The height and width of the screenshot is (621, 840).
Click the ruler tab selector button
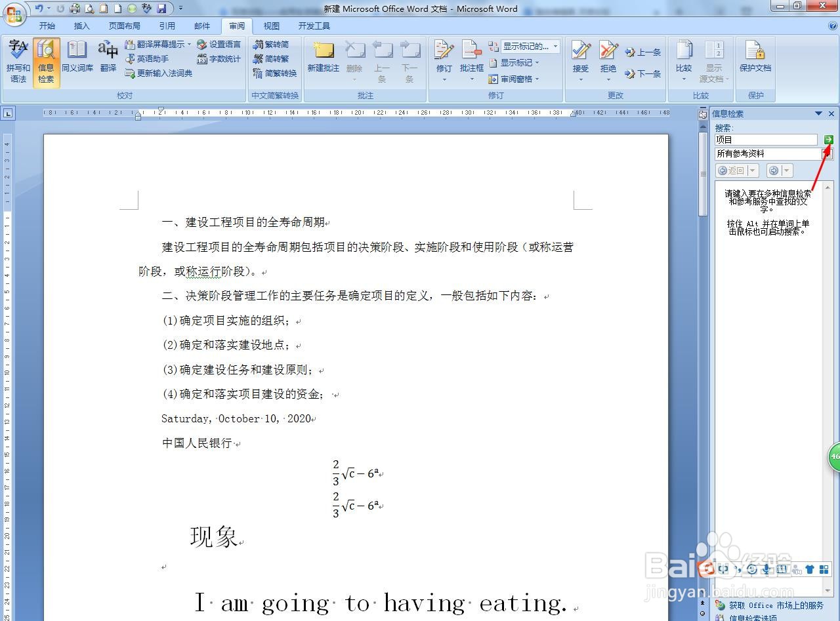click(8, 113)
